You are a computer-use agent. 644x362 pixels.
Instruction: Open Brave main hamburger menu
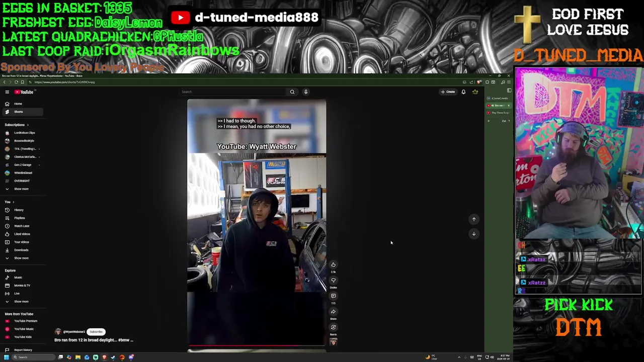click(x=509, y=82)
